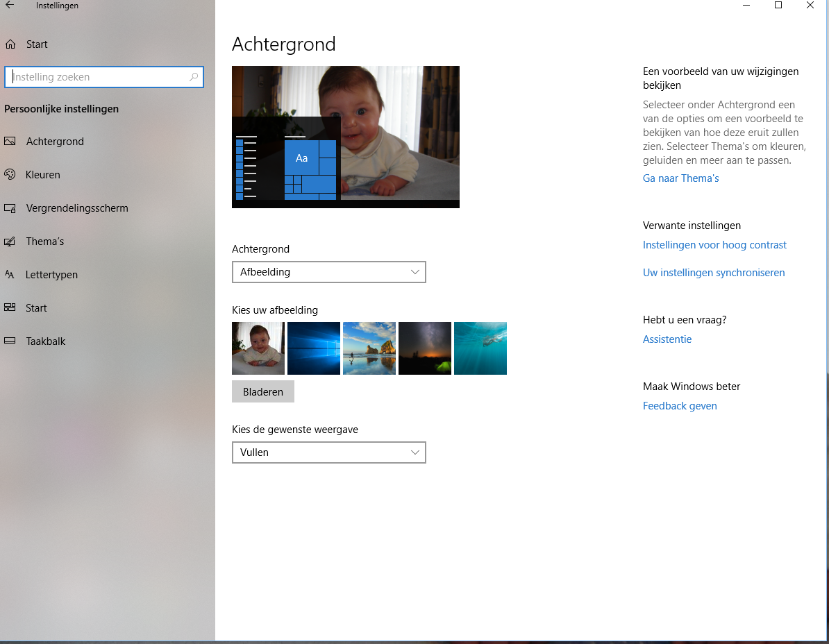
Task: Click Uw instellingen synchroniseren link
Action: (x=713, y=273)
